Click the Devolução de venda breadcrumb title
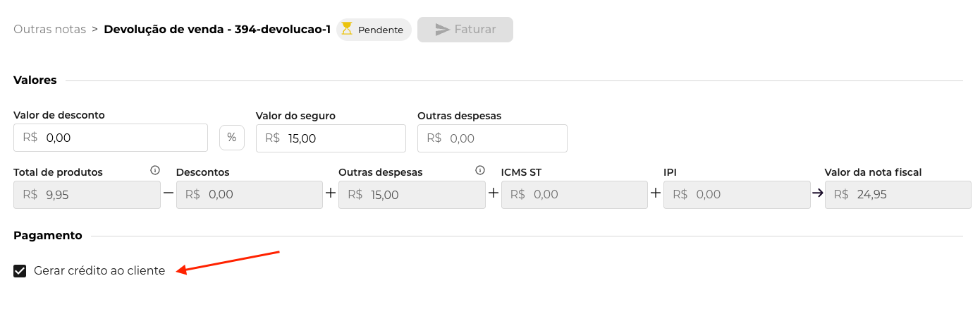Viewport: 980px width, 312px height. point(217,30)
